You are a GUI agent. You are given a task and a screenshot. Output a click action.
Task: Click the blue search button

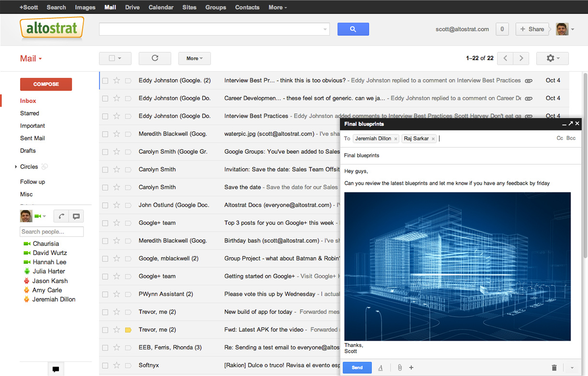click(353, 29)
